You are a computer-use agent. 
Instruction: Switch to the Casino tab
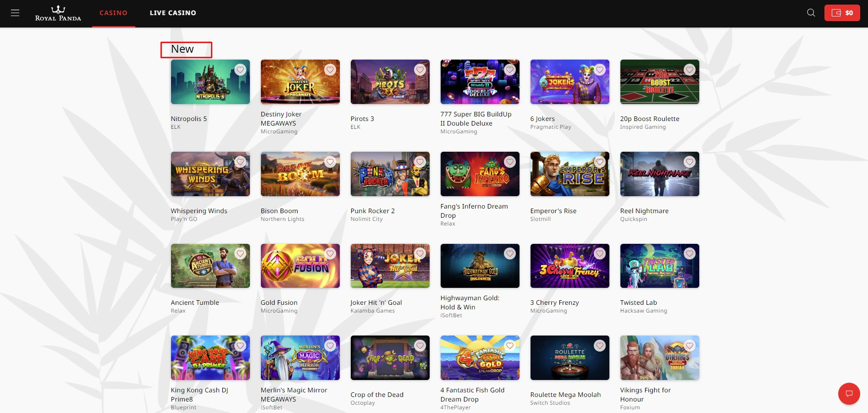pos(113,13)
